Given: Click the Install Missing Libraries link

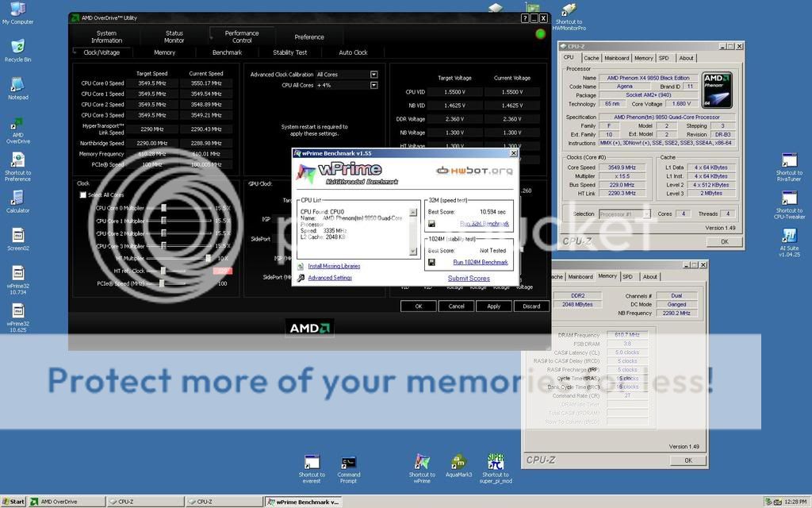Looking at the screenshot, I should pyautogui.click(x=334, y=267).
